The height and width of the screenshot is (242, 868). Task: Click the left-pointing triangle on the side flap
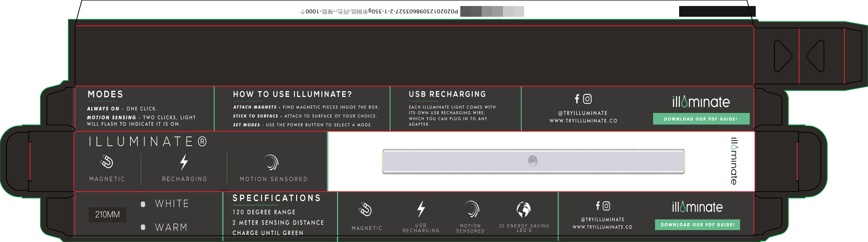(x=815, y=56)
